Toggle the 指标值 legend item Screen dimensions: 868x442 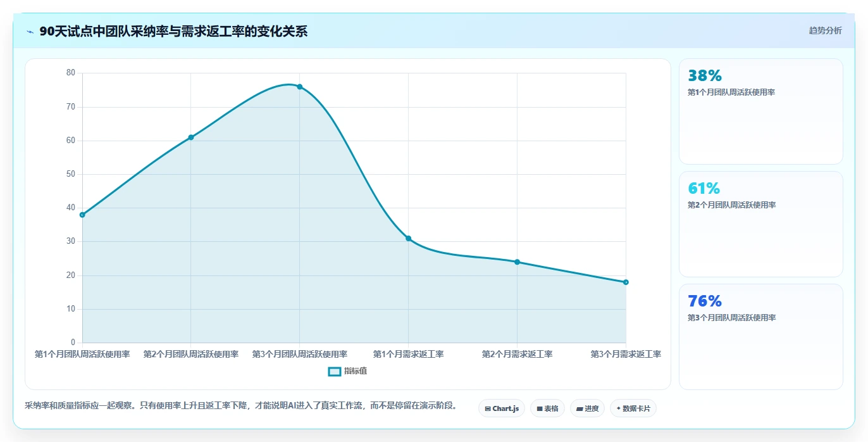tap(347, 371)
